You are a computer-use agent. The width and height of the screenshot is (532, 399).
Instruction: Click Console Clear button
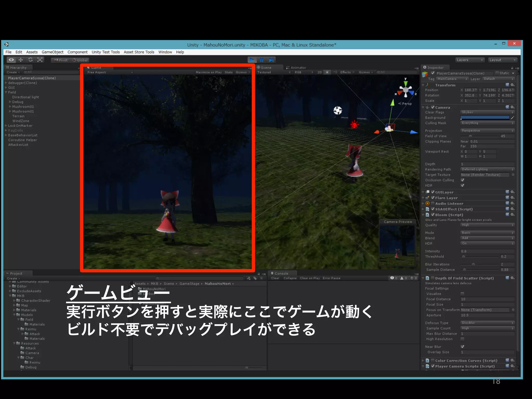point(275,278)
